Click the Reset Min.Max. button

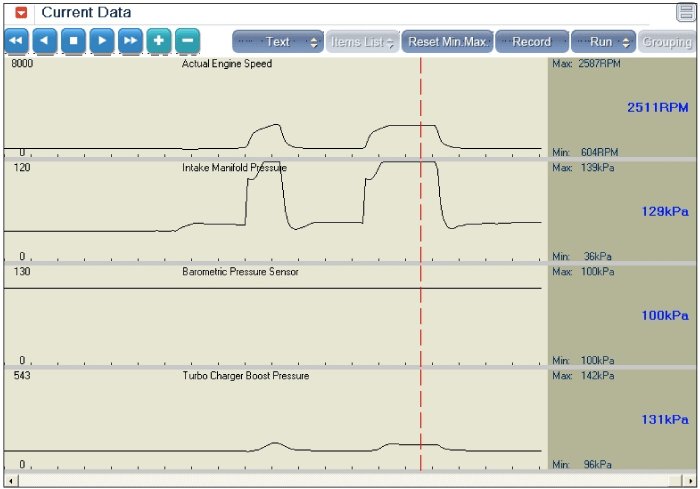[447, 42]
